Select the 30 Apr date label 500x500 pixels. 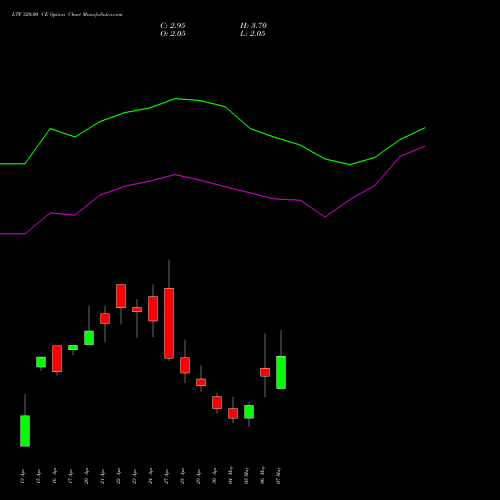[x=215, y=476]
